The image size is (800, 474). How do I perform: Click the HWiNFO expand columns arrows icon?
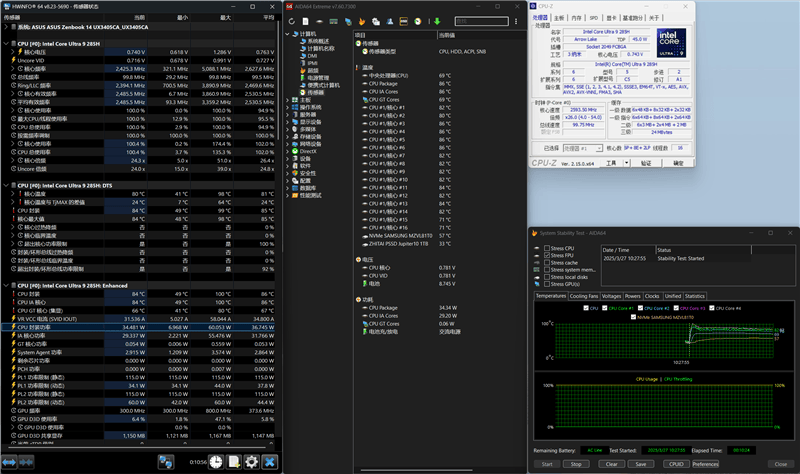point(9,462)
